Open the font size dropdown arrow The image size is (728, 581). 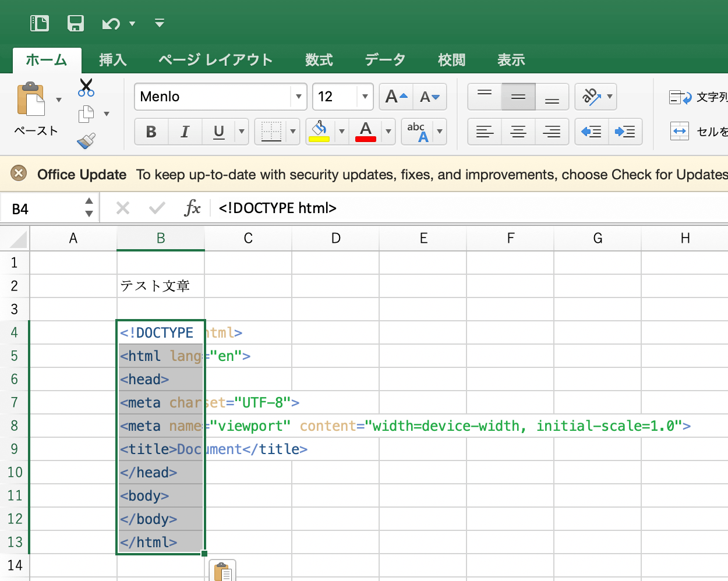point(365,97)
